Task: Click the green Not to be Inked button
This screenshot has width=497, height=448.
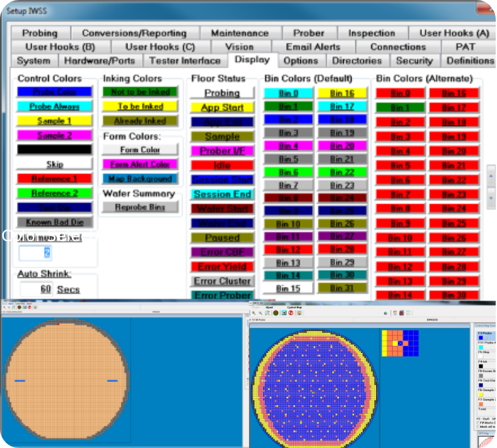Action: [x=140, y=92]
